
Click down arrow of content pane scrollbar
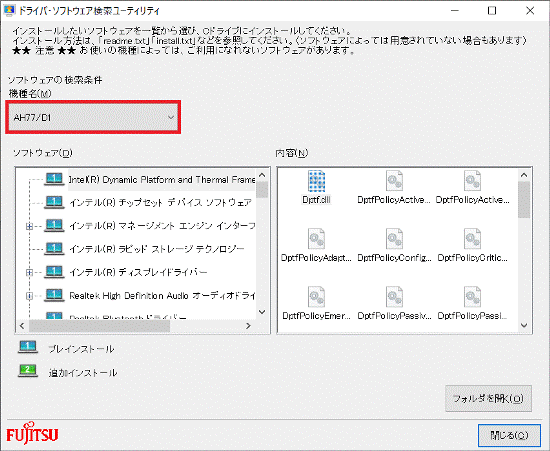point(524,325)
